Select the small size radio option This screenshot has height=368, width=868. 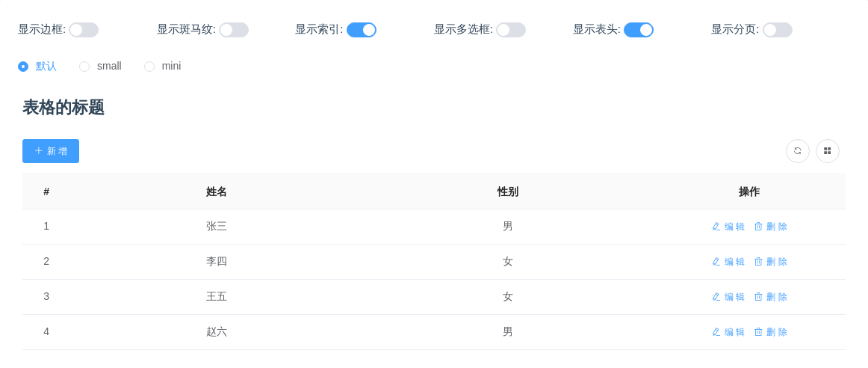click(x=84, y=67)
